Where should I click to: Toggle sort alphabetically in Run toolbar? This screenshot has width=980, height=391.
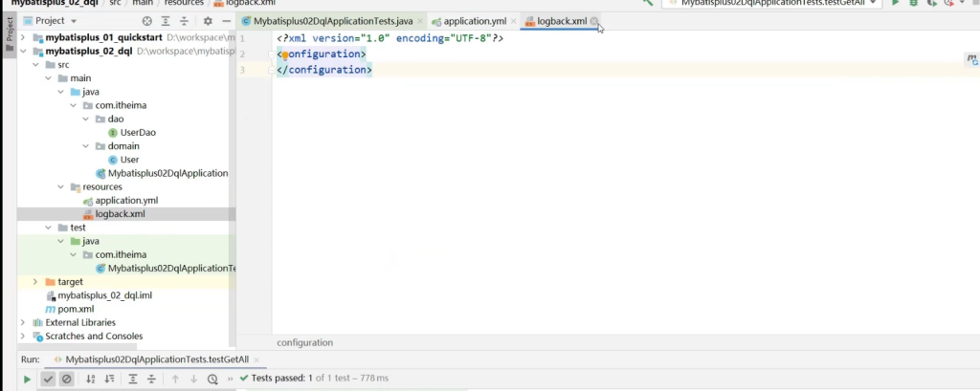tap(91, 380)
